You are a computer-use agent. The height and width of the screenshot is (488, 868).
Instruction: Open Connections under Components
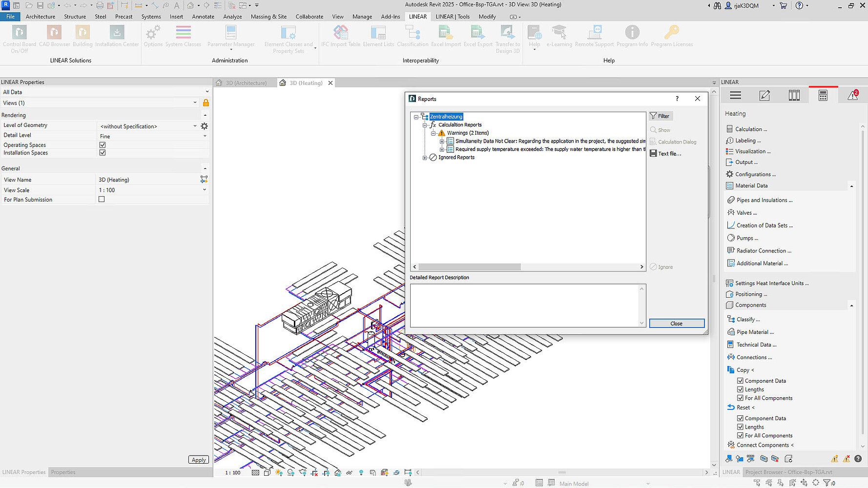tap(754, 358)
